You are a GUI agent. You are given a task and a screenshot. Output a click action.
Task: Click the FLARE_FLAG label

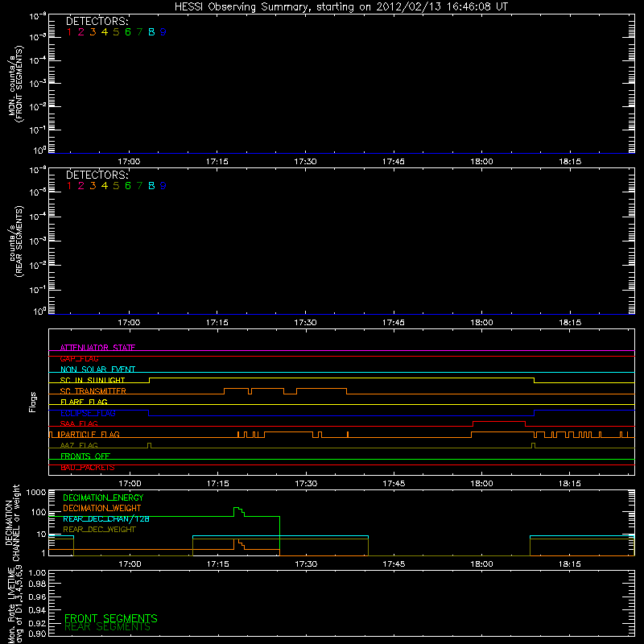[x=84, y=402]
